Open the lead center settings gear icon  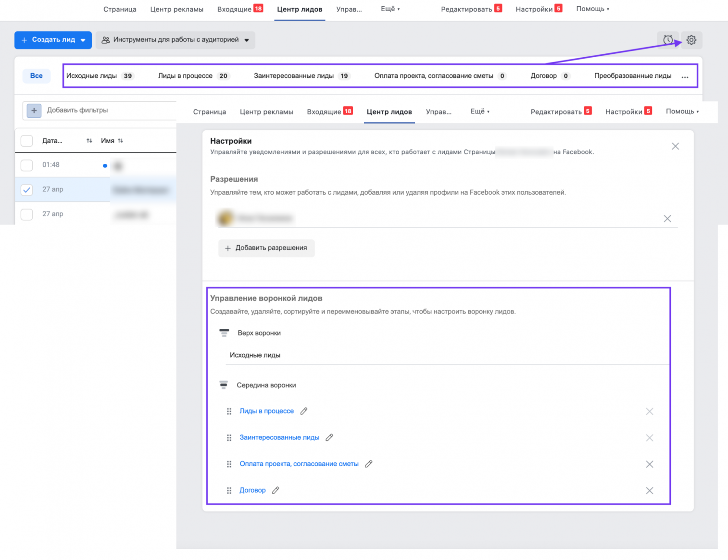(691, 40)
